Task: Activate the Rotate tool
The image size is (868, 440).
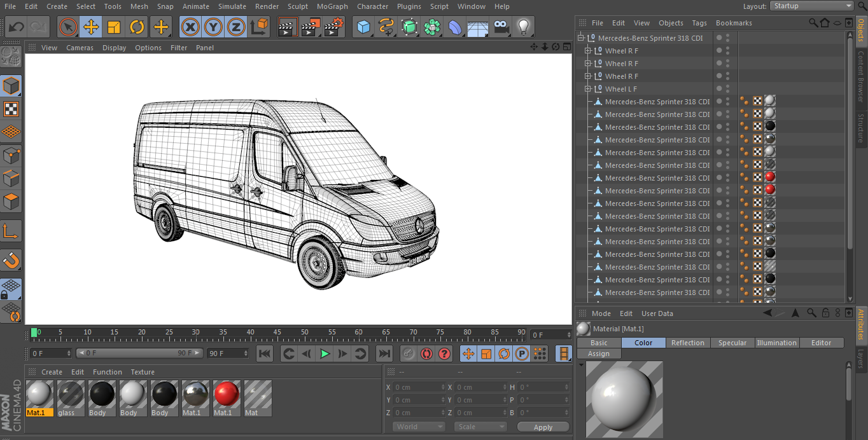Action: pos(137,27)
